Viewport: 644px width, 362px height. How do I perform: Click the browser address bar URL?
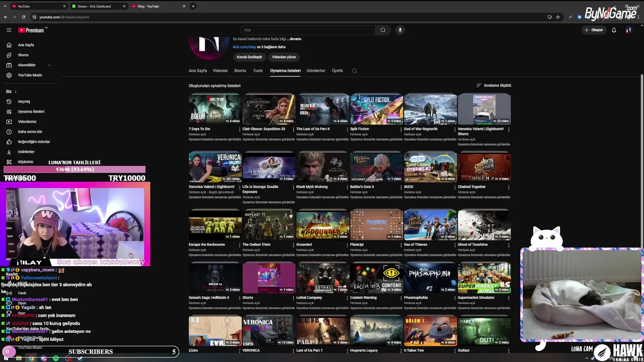point(64,17)
